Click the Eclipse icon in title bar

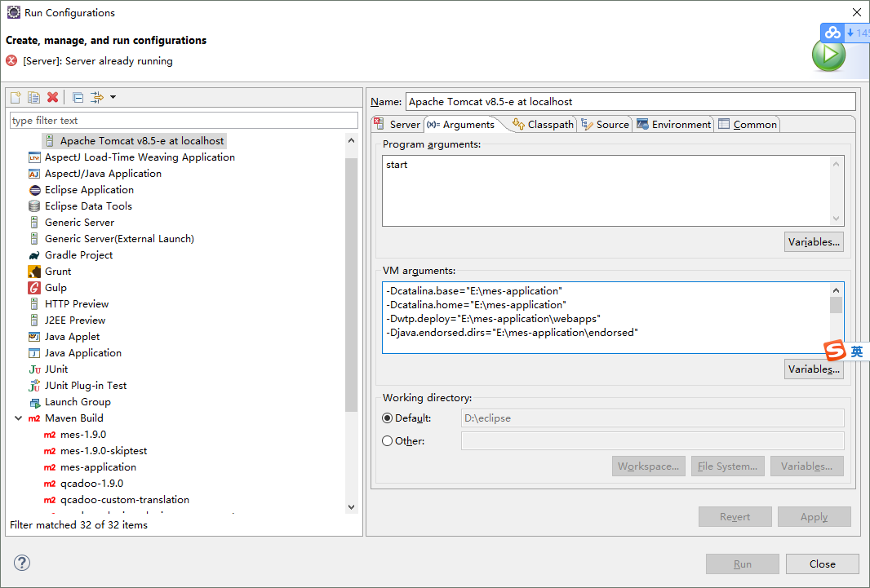[x=14, y=12]
